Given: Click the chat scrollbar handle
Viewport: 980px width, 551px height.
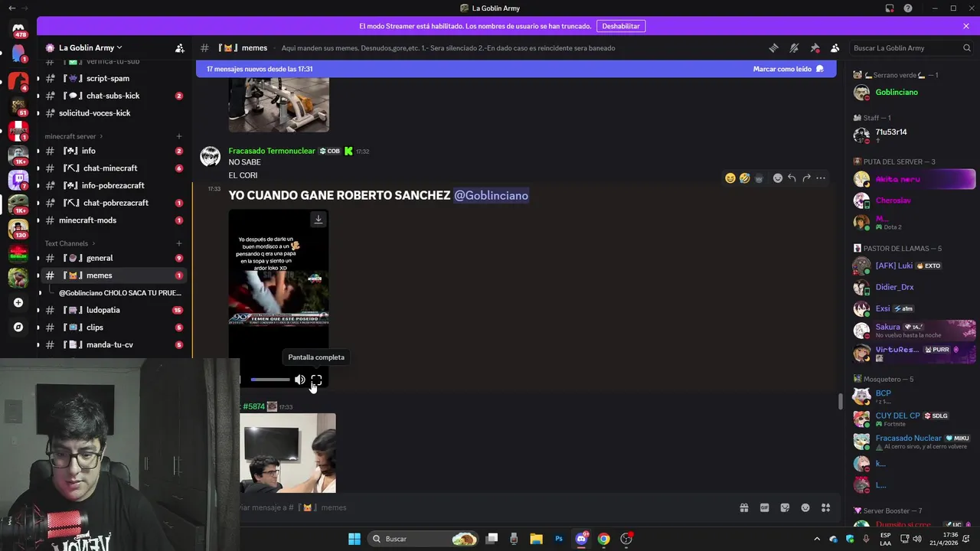Looking at the screenshot, I should 841,401.
